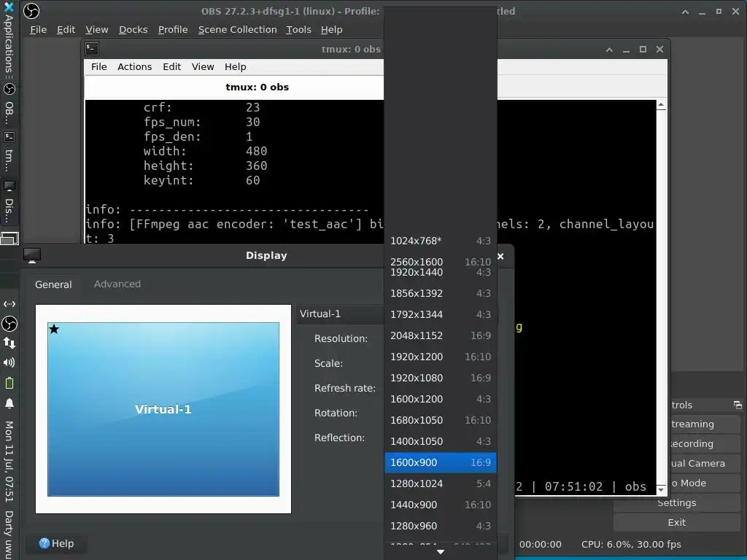The width and height of the screenshot is (747, 560).
Task: Click the OBS tray icon in the panel
Action: tap(9, 324)
